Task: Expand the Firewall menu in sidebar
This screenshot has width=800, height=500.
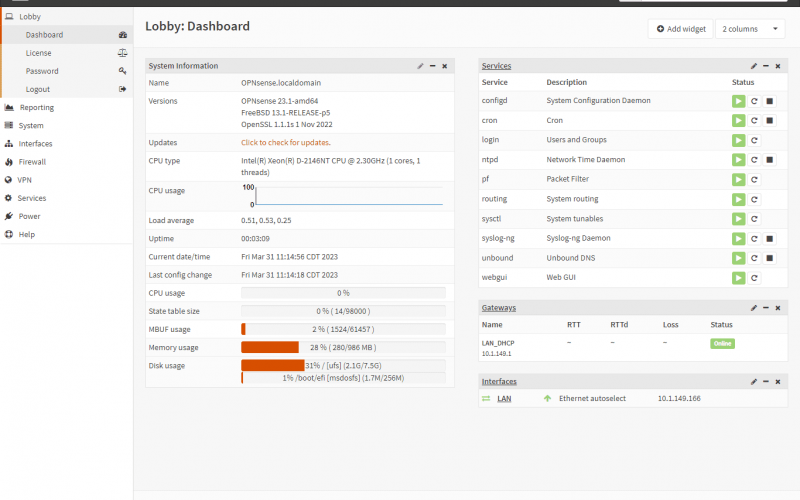Action: click(x=32, y=161)
